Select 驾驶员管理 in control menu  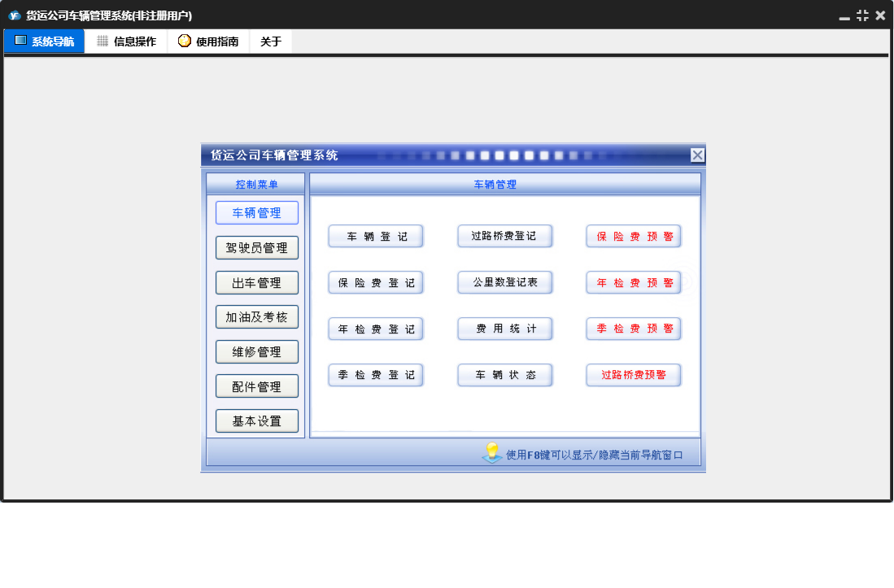(x=257, y=248)
